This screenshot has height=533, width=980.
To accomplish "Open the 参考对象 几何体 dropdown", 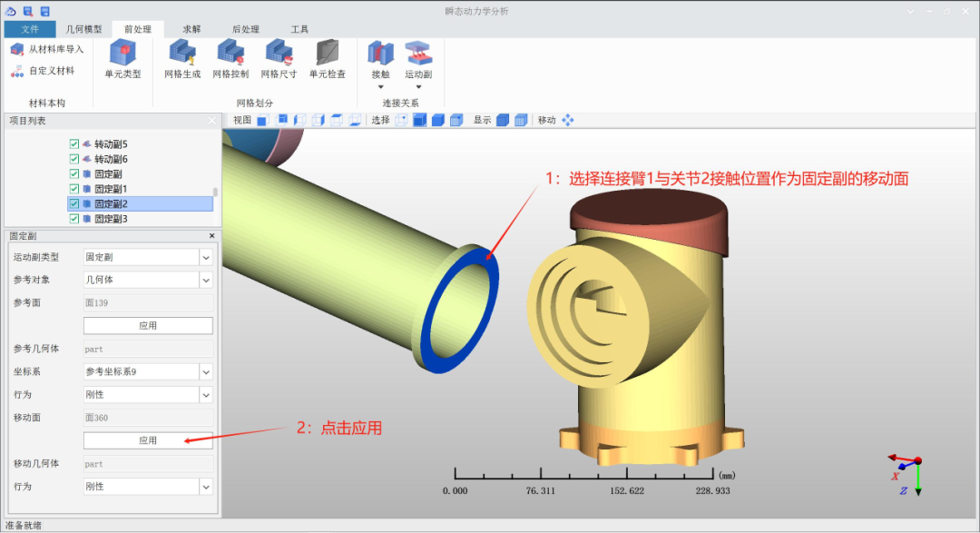I will pyautogui.click(x=206, y=281).
